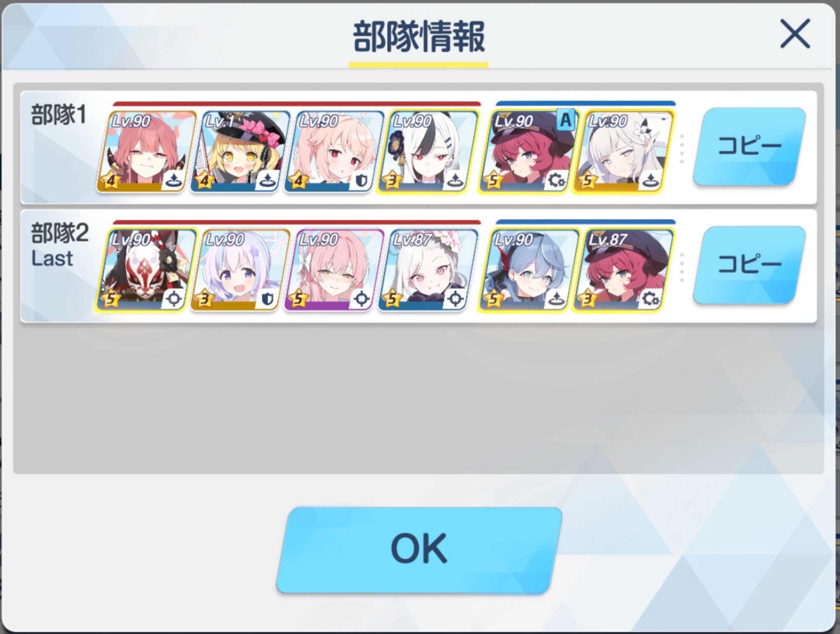Select the fox mask character portrait
Viewport: 840px width, 634px height.
146,270
